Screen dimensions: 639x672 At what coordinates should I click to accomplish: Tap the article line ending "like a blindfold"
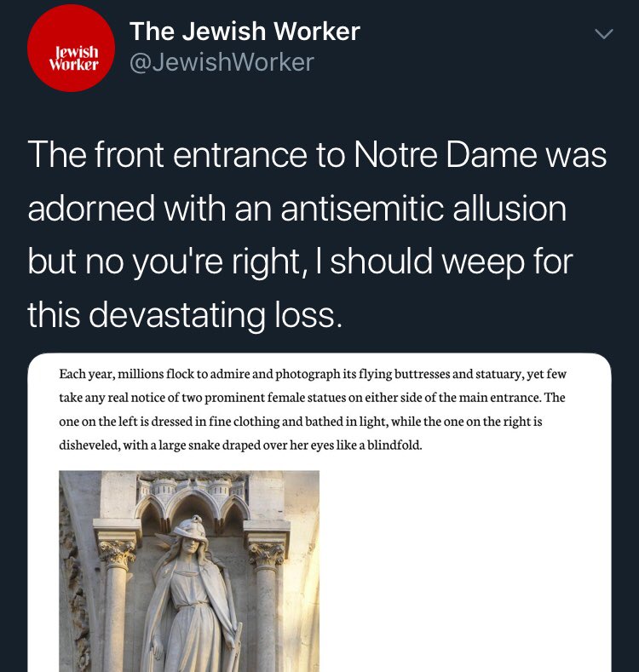pyautogui.click(x=240, y=445)
